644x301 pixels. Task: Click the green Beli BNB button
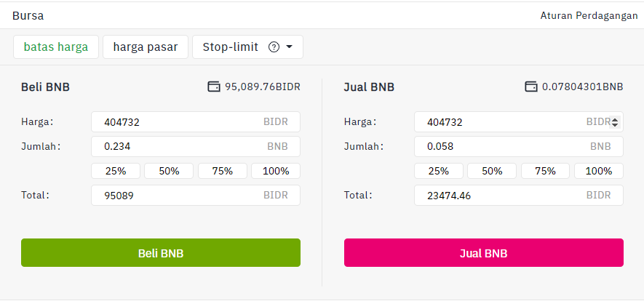(161, 253)
